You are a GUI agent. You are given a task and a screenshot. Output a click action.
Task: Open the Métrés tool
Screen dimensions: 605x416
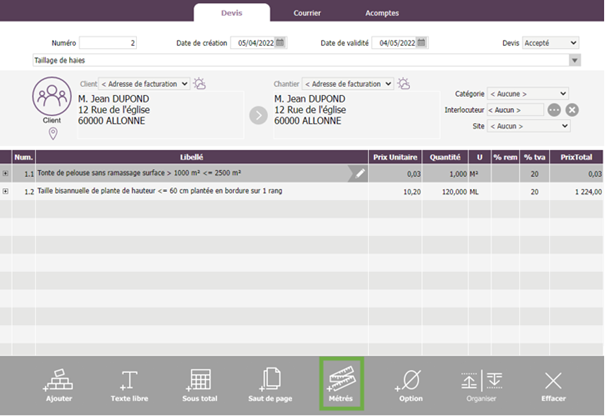pyautogui.click(x=340, y=381)
